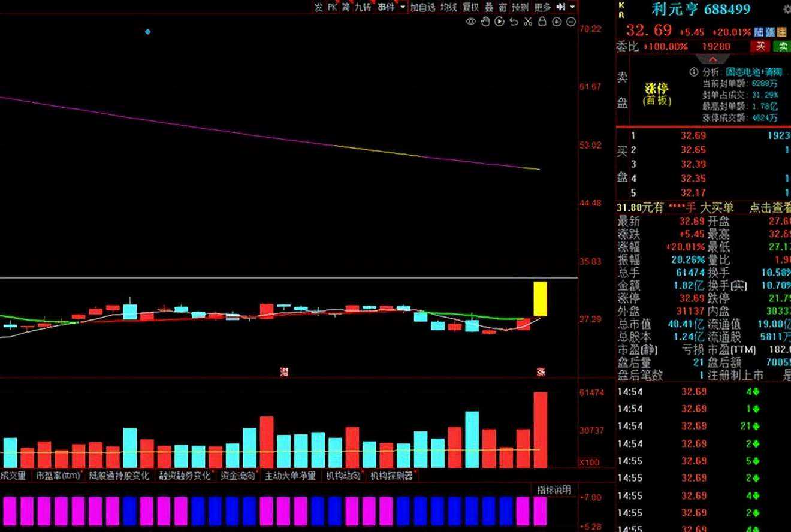Click the 利元亨 688499 stock title
This screenshot has height=532, width=791.
(x=701, y=9)
